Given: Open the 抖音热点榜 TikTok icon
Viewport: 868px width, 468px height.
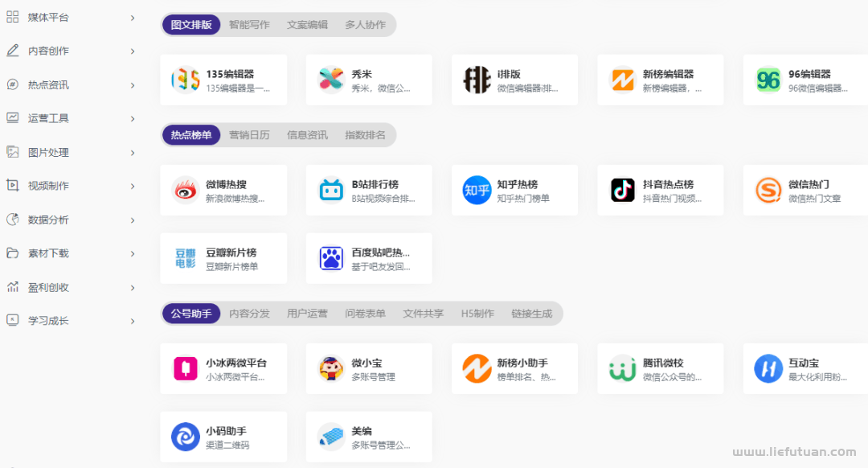Looking at the screenshot, I should 622,190.
